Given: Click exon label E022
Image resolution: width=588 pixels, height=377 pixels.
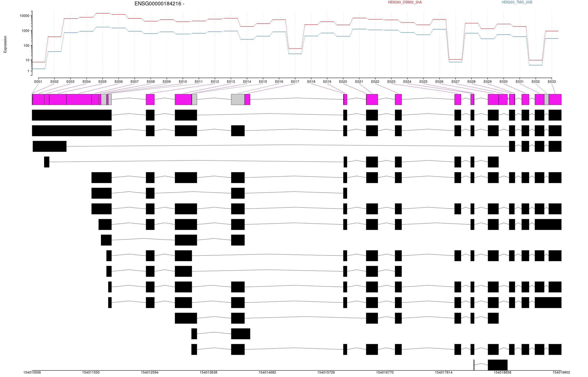Looking at the screenshot, I should point(375,82).
